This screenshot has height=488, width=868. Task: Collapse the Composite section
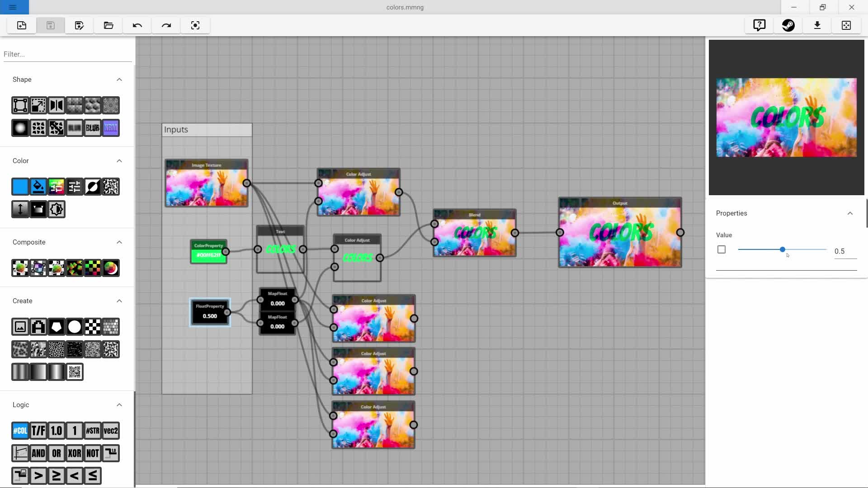click(x=119, y=242)
